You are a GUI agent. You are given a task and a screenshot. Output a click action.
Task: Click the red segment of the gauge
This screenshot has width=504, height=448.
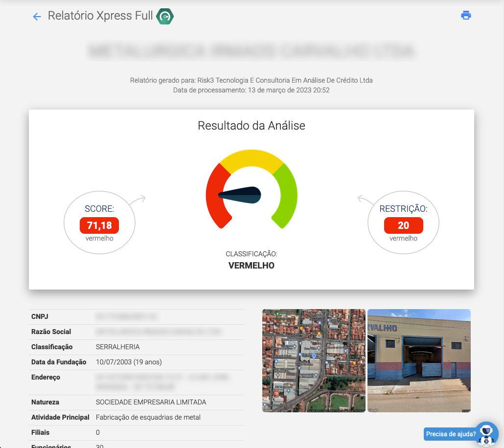(x=214, y=196)
